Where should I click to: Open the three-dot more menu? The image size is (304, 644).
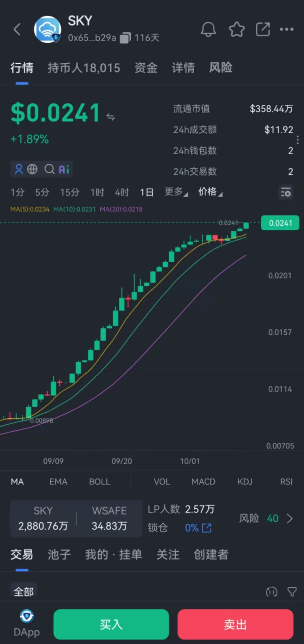pyautogui.click(x=287, y=30)
